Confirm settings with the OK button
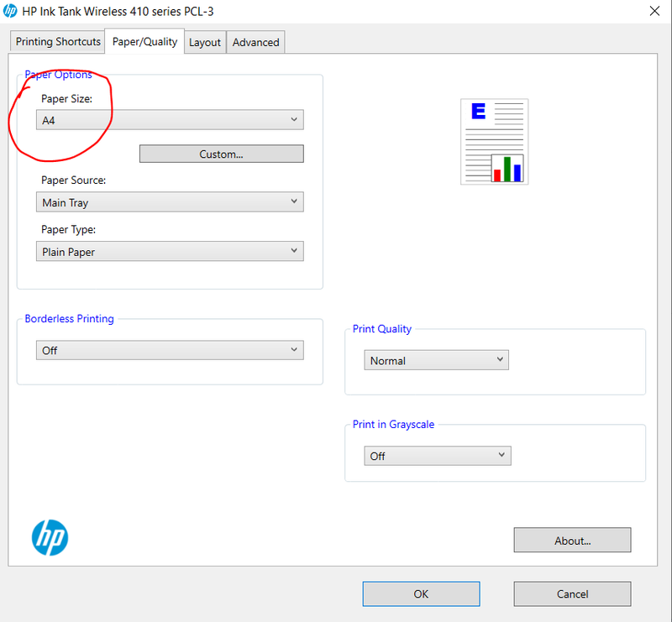This screenshot has width=672, height=622. (x=421, y=593)
